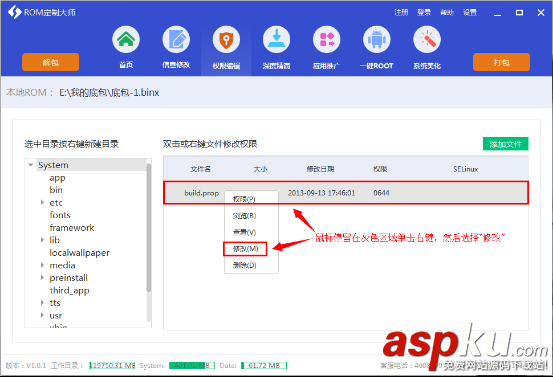The width and height of the screenshot is (553, 377).
Task: Click the Data size progress bar
Action: pyautogui.click(x=264, y=365)
